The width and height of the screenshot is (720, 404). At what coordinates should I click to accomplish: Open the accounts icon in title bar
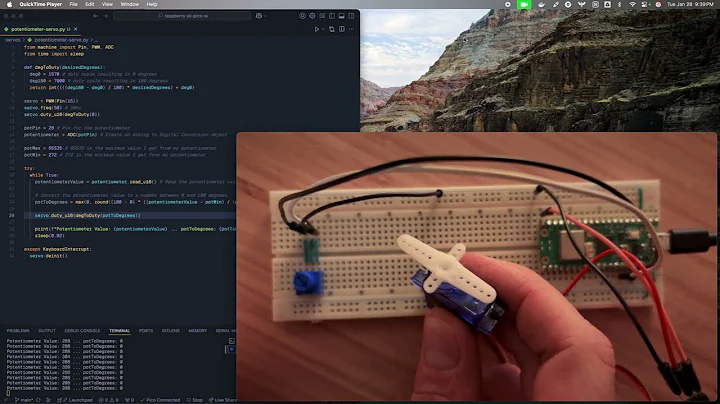pos(302,16)
